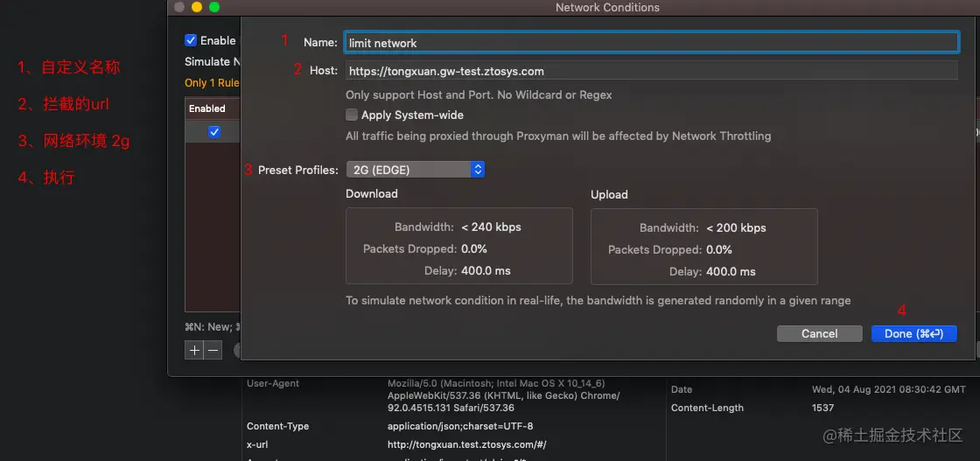
Task: Minimize window with the yellow button
Action: pos(197,7)
